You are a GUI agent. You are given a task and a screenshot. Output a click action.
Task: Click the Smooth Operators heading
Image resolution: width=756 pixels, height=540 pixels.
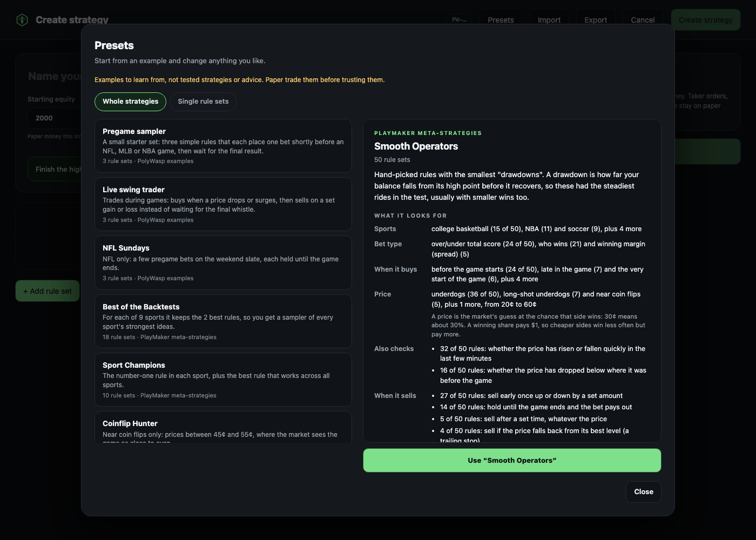[416, 146]
